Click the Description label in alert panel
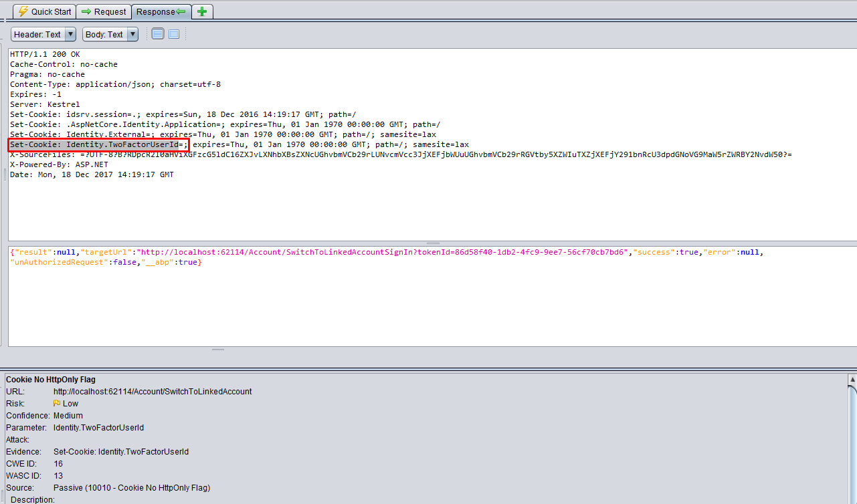This screenshot has height=504, width=857. point(33,500)
